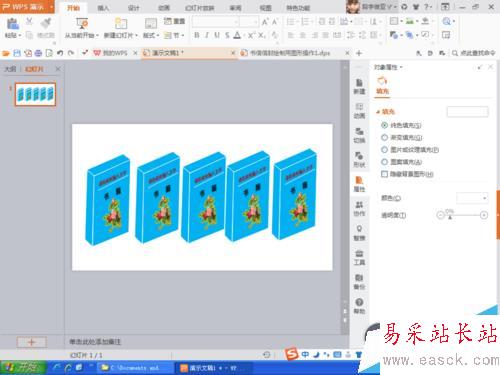Image resolution: width=500 pixels, height=375 pixels.
Task: Undo the last action
Action: 60,53
